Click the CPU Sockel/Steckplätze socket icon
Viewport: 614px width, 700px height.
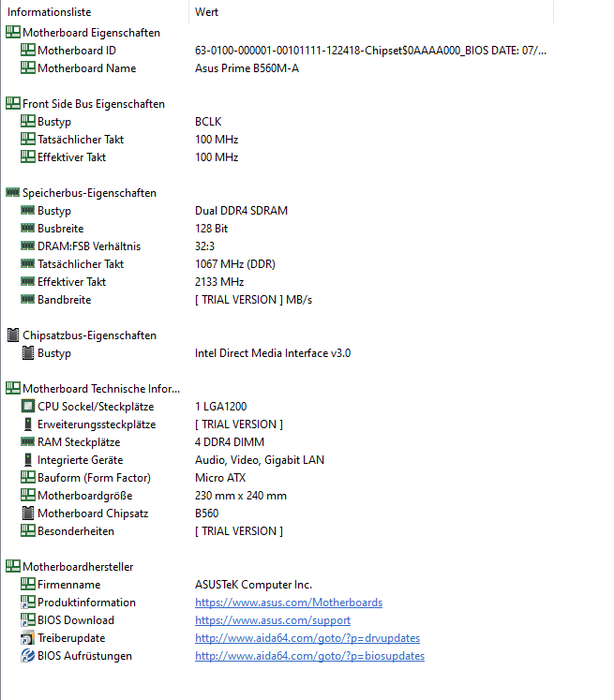pyautogui.click(x=28, y=407)
